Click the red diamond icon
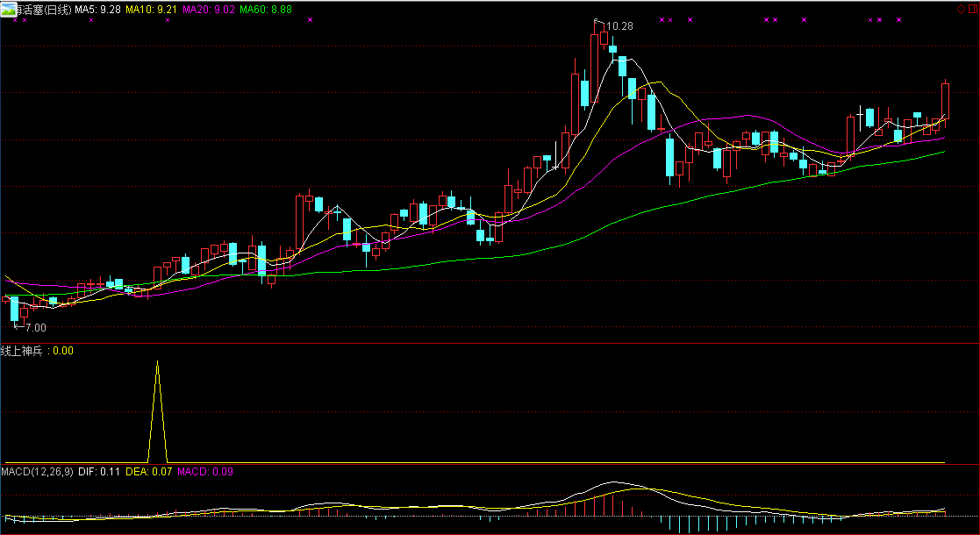The image size is (980, 535). point(961,9)
